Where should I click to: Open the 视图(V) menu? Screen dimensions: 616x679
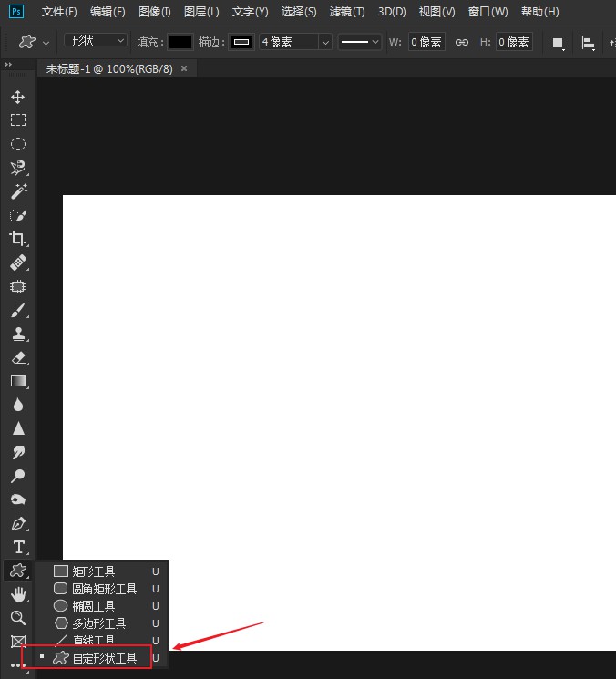(x=436, y=12)
